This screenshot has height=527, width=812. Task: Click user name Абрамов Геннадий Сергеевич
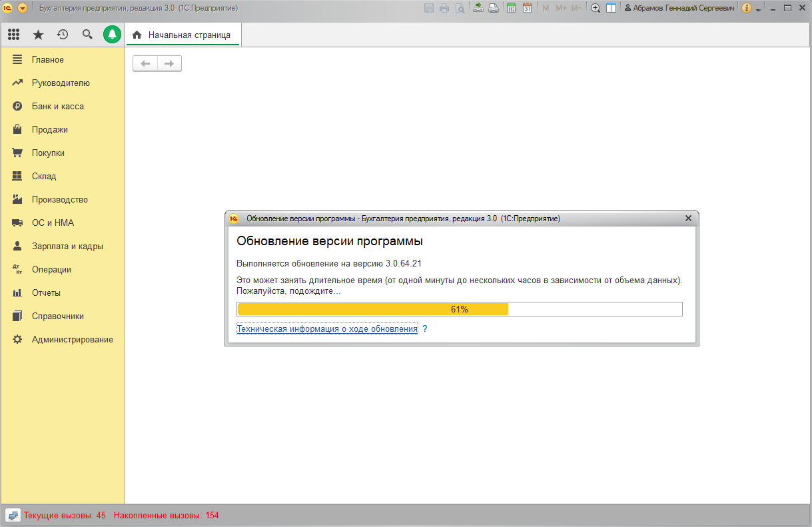pos(679,8)
